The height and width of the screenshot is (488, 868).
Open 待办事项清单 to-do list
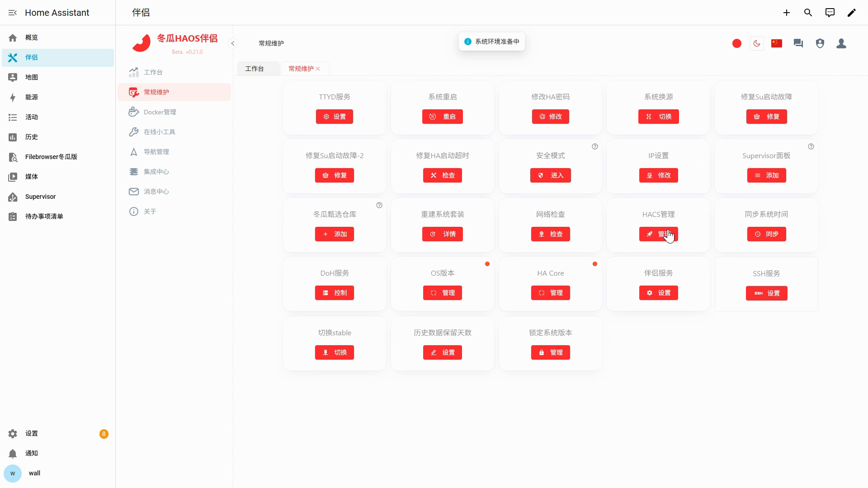tap(58, 216)
